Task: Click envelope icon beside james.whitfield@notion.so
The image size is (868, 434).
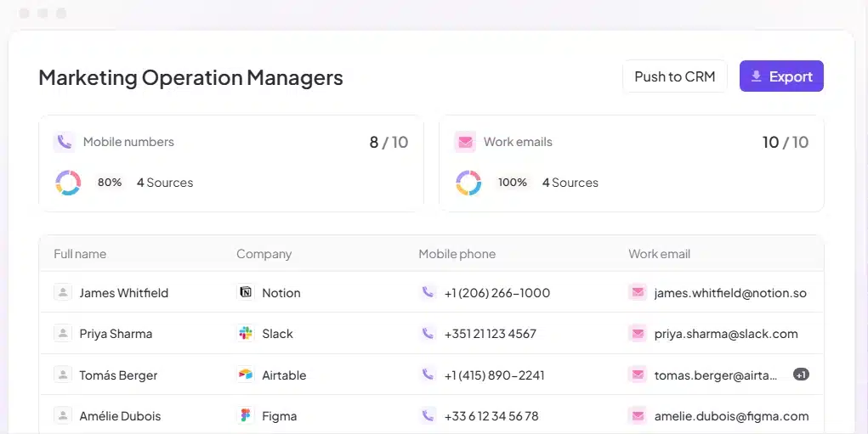Action: click(x=638, y=292)
